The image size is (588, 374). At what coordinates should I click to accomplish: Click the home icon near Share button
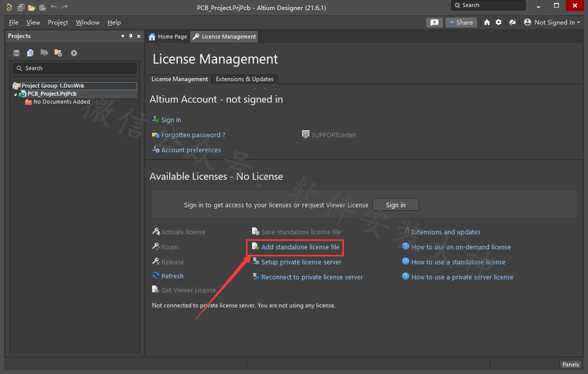pos(487,23)
